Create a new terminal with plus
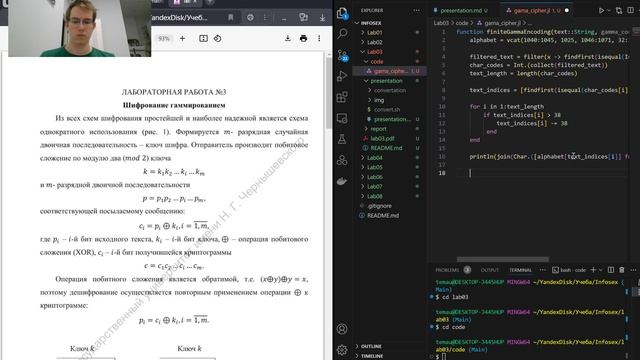Image resolution: width=640 pixels, height=360 pixels. [593, 270]
